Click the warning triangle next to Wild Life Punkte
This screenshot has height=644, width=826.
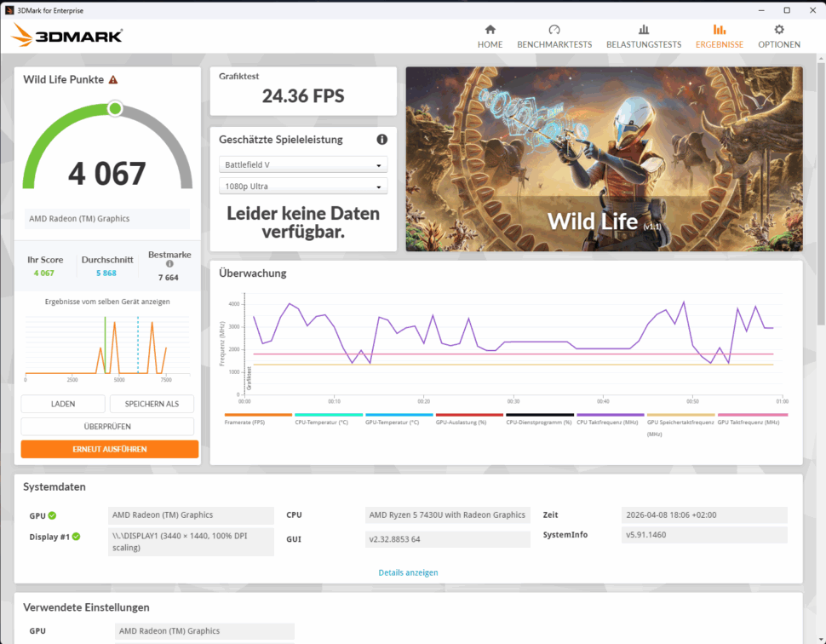pyautogui.click(x=113, y=79)
